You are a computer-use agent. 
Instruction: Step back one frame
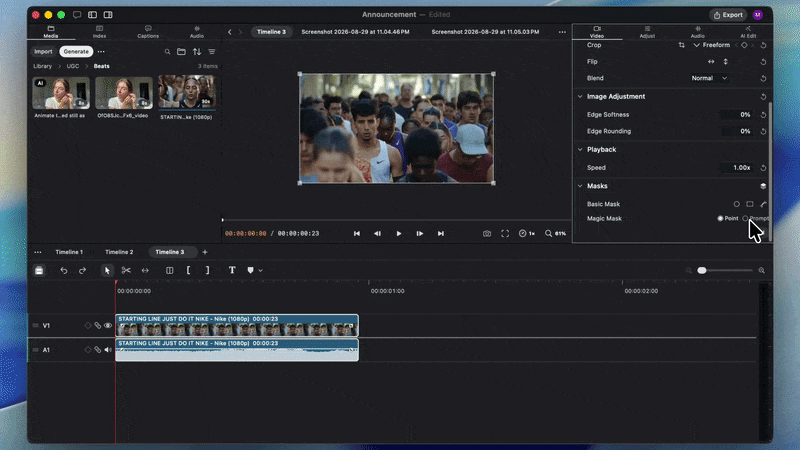pos(378,233)
